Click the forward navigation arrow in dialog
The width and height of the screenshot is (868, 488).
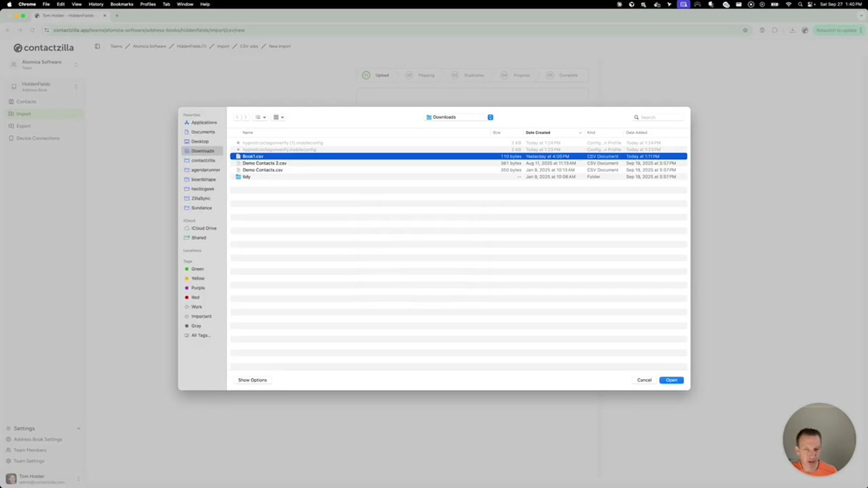[x=245, y=117]
